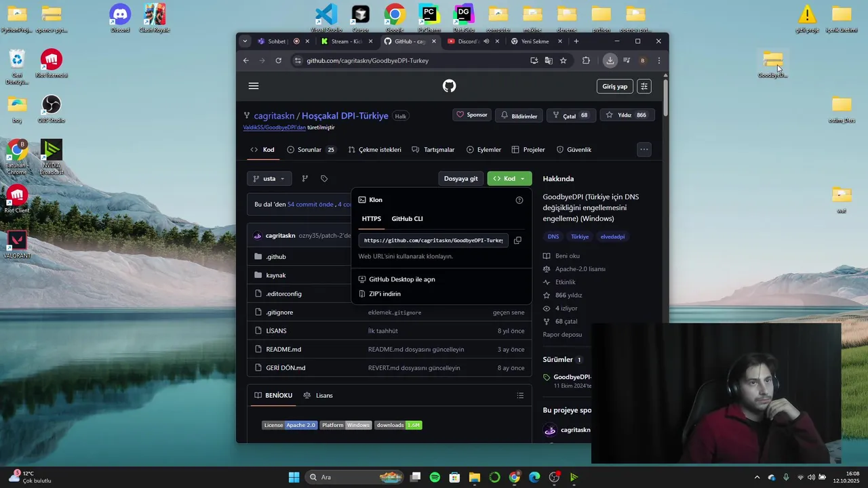Screen dimensions: 868x488
Task: Click the Dosyaya git button
Action: click(461, 179)
